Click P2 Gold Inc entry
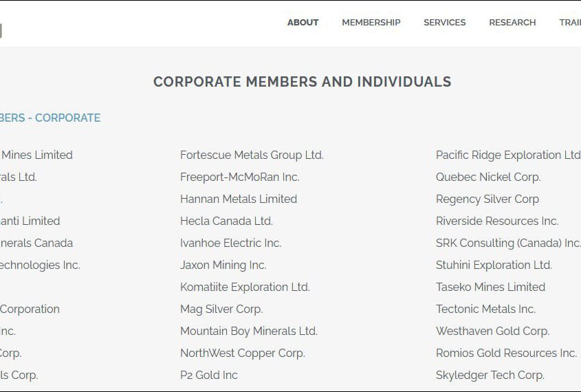Viewport: 581px width, 392px height. click(x=208, y=375)
